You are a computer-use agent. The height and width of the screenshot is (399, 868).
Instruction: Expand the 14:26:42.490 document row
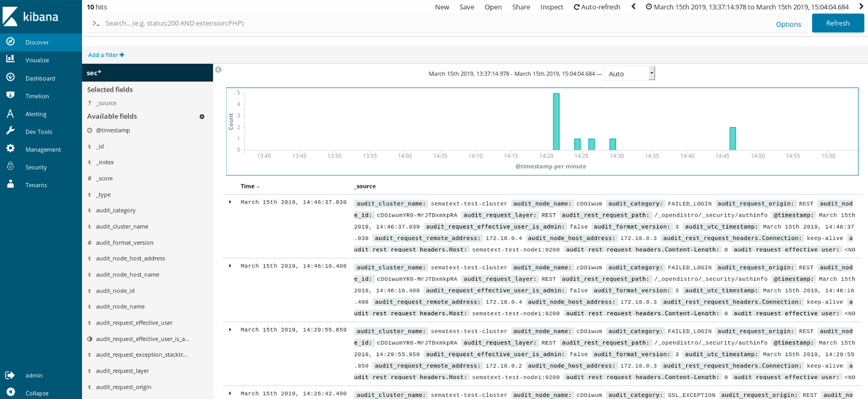tap(230, 394)
